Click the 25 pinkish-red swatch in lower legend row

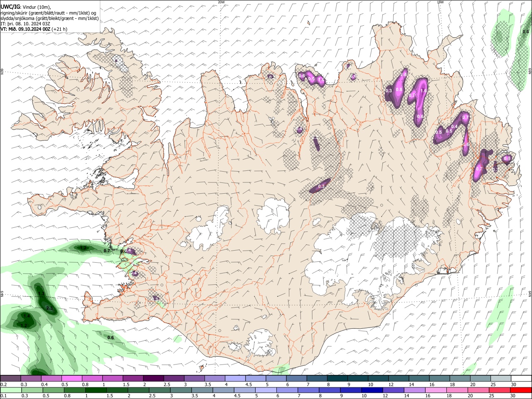click(x=500, y=390)
